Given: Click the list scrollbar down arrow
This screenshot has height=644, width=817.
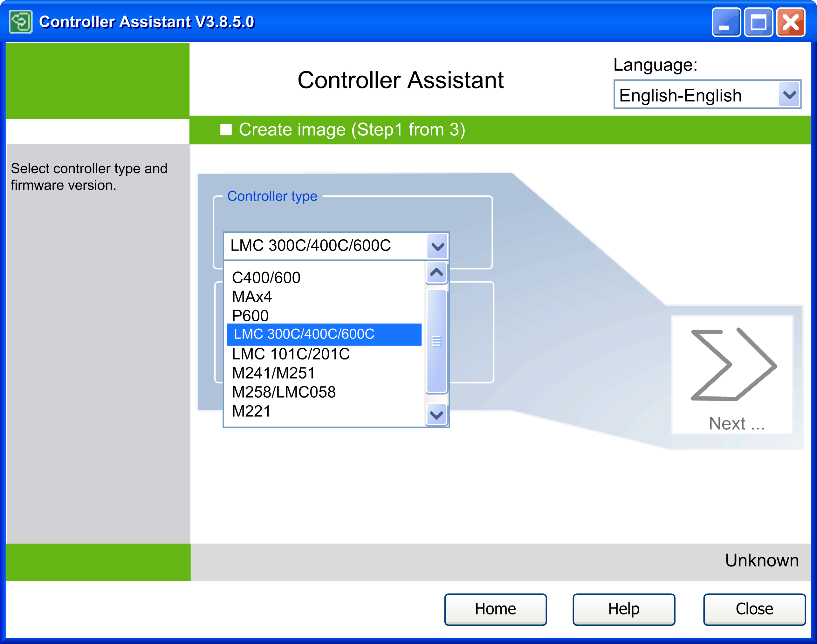Looking at the screenshot, I should [x=436, y=415].
